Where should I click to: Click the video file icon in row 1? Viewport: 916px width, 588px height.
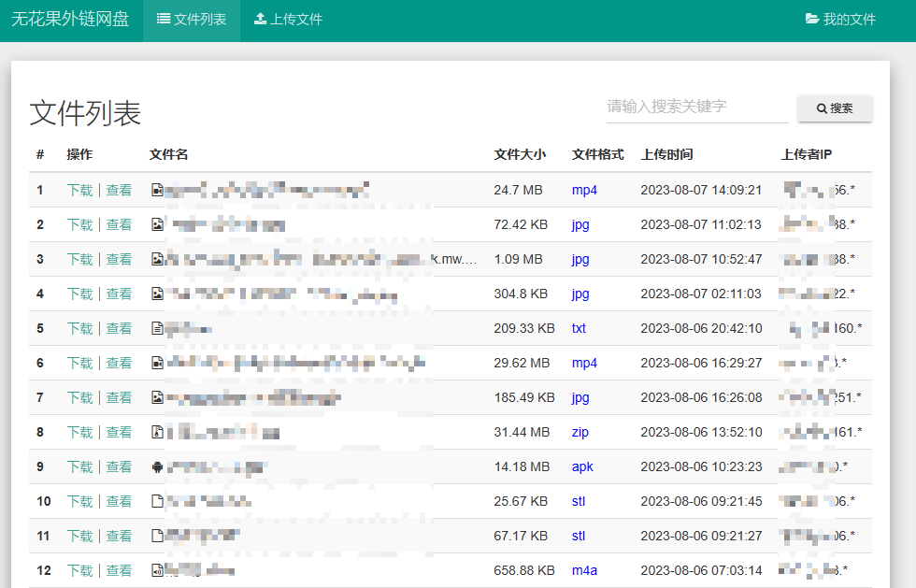[x=157, y=190]
